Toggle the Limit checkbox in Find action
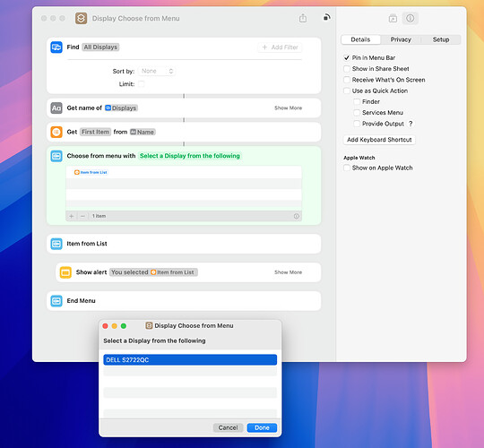Viewport: 484px width, 448px height. click(141, 83)
